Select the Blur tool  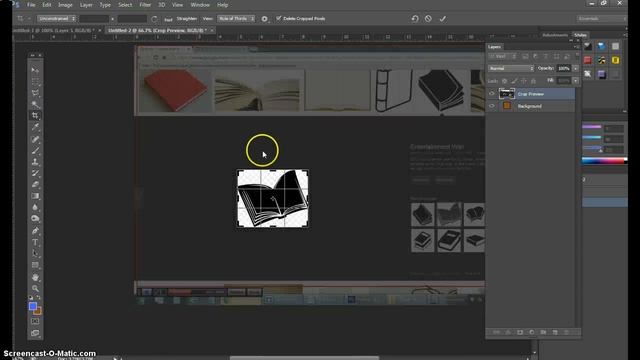click(35, 207)
